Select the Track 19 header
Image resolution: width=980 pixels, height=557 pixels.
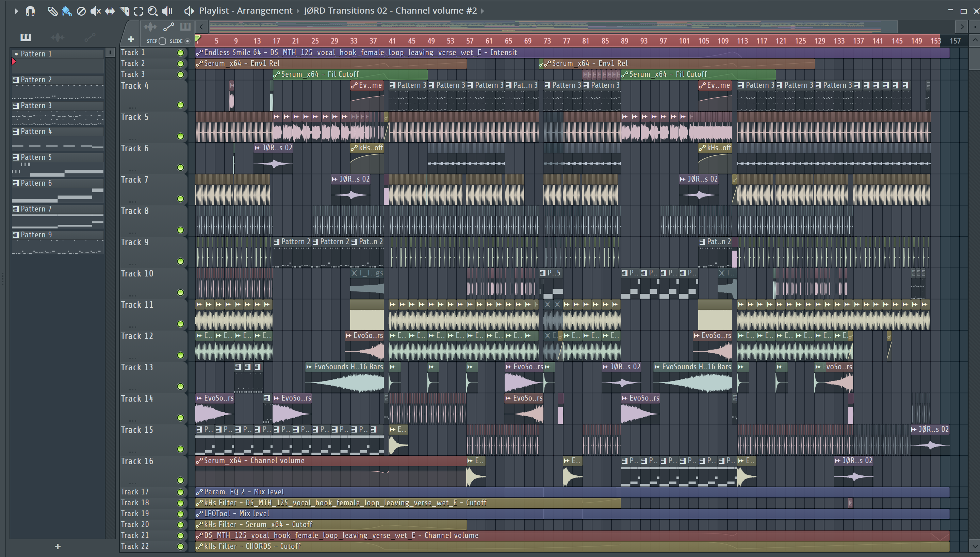153,514
